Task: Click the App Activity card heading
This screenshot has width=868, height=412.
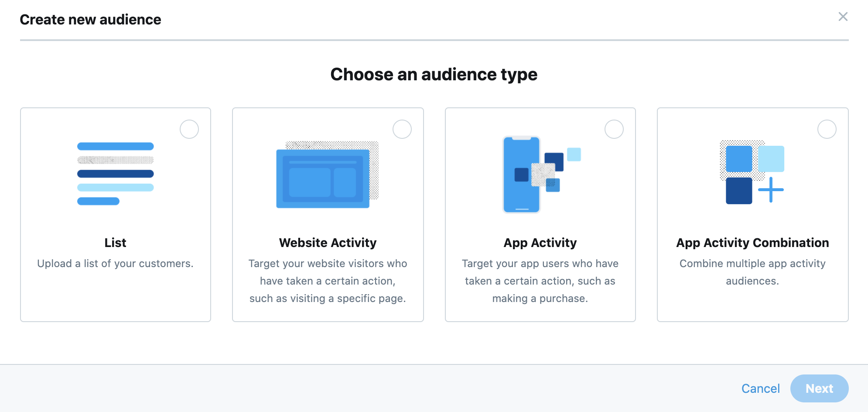Action: click(540, 243)
